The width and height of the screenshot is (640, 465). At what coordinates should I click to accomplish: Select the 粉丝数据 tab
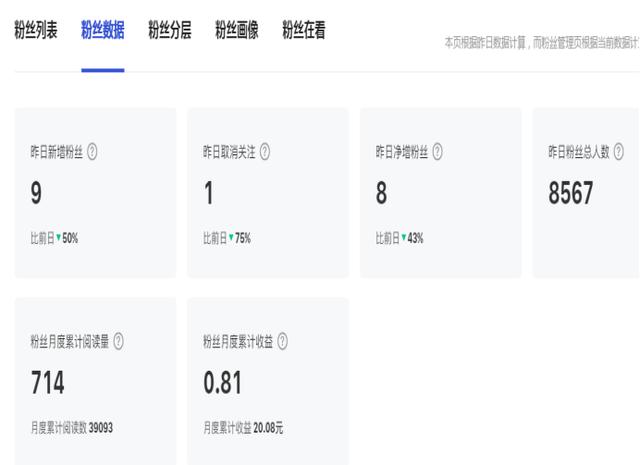tap(103, 31)
